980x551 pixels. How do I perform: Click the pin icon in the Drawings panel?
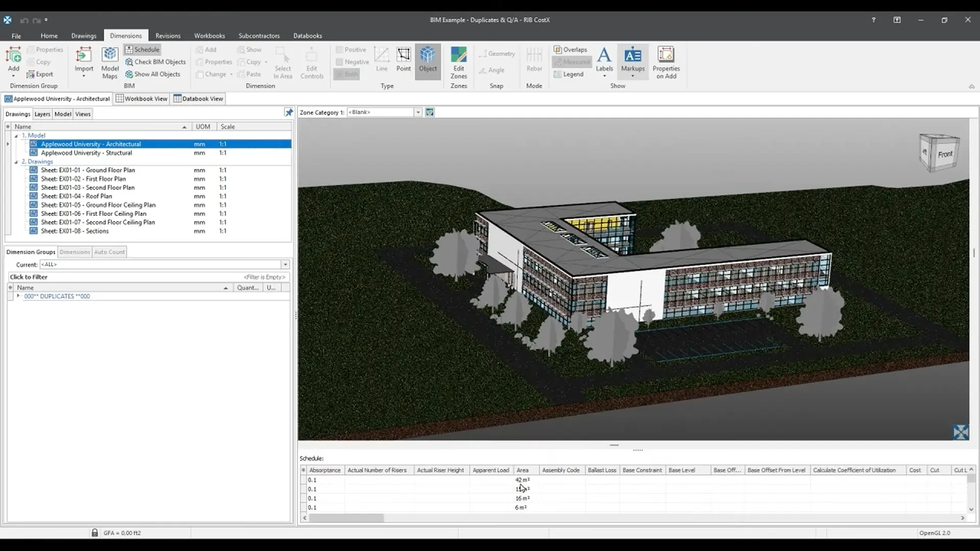pos(289,112)
